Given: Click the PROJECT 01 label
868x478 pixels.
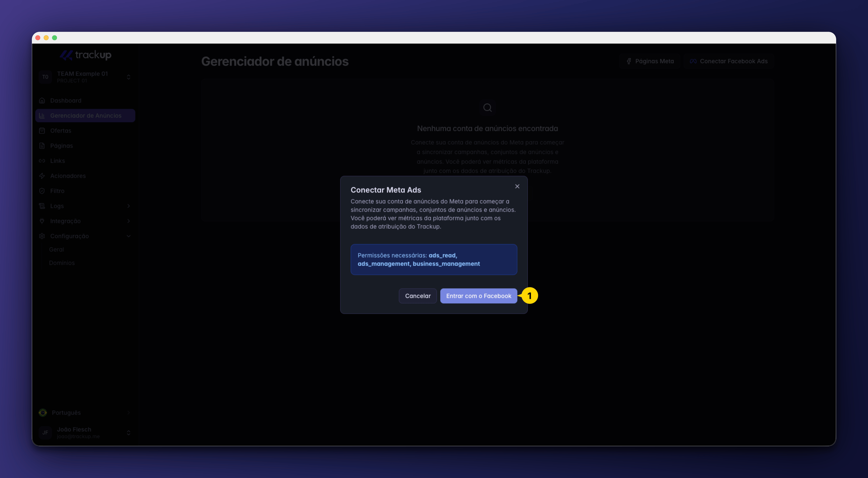Looking at the screenshot, I should click(x=72, y=81).
